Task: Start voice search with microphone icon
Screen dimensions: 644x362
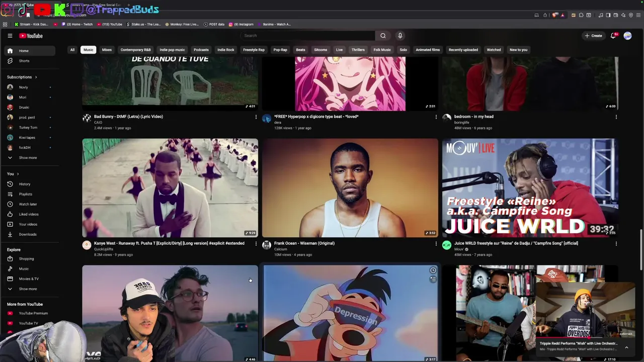Action: [400, 36]
